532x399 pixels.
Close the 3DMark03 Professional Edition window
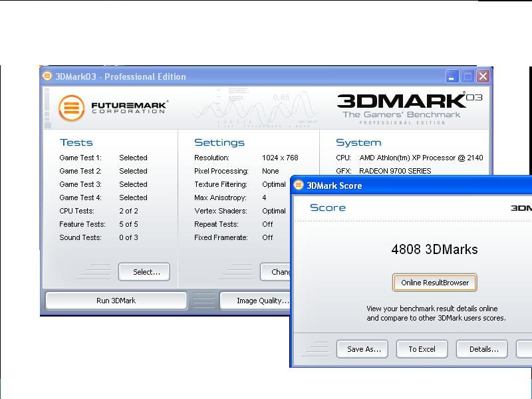[x=483, y=76]
